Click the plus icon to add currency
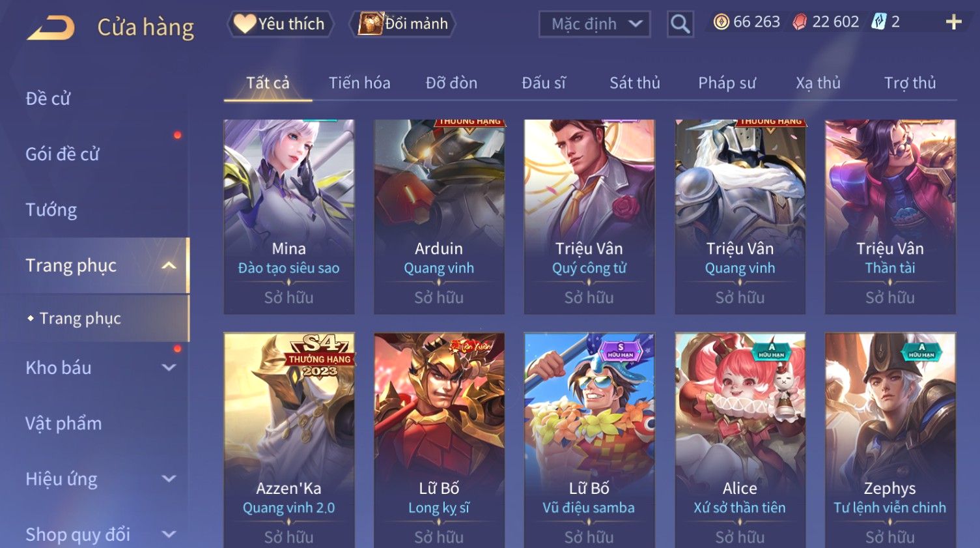Viewport: 980px width, 548px height. click(953, 22)
